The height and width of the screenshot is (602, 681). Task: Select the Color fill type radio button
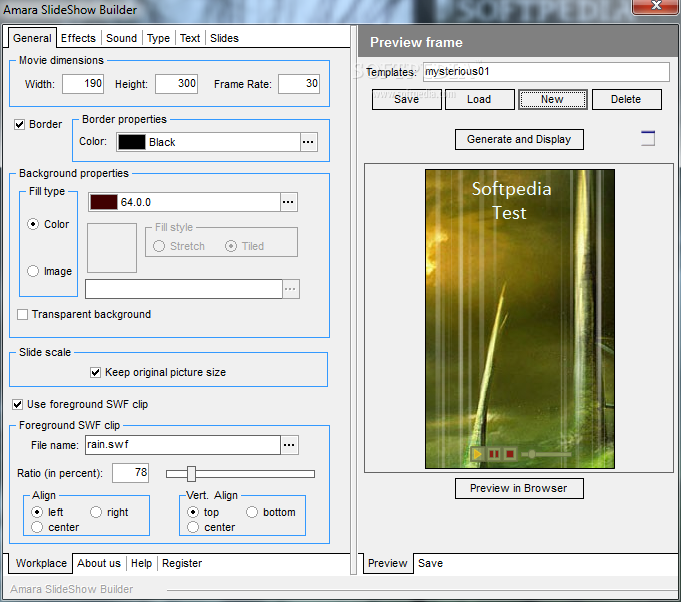33,224
